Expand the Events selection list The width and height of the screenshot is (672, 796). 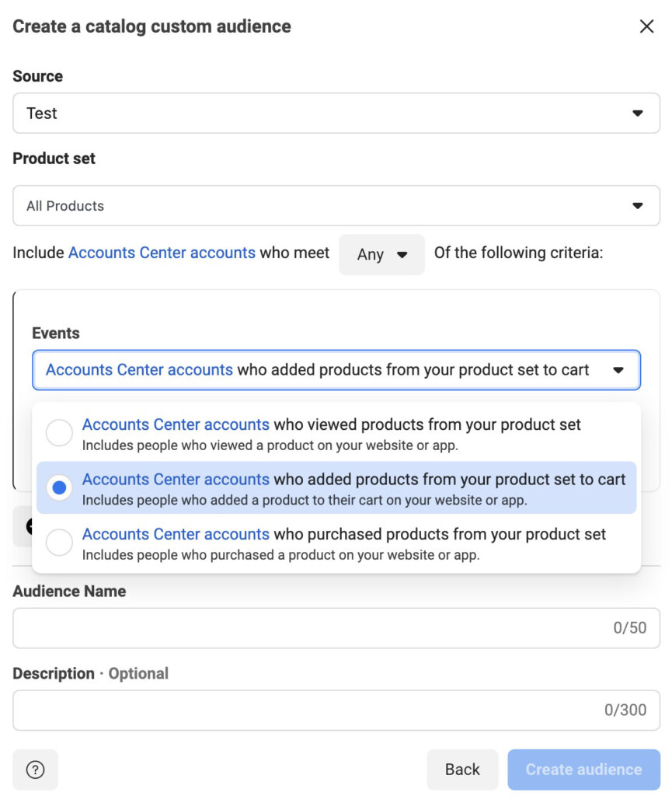coord(336,370)
